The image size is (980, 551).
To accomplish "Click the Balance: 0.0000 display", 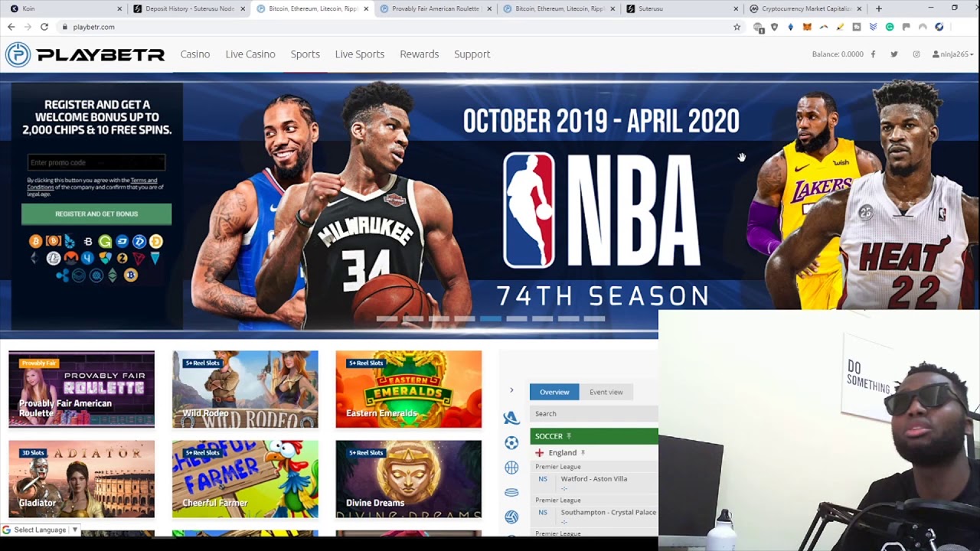I will coord(838,54).
